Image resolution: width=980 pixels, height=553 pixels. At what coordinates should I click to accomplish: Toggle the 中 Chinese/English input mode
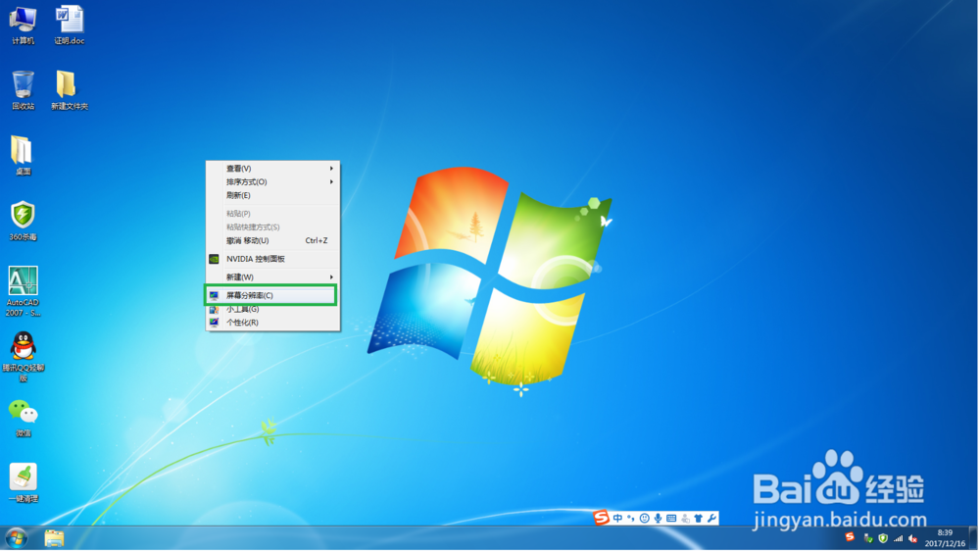pos(618,518)
